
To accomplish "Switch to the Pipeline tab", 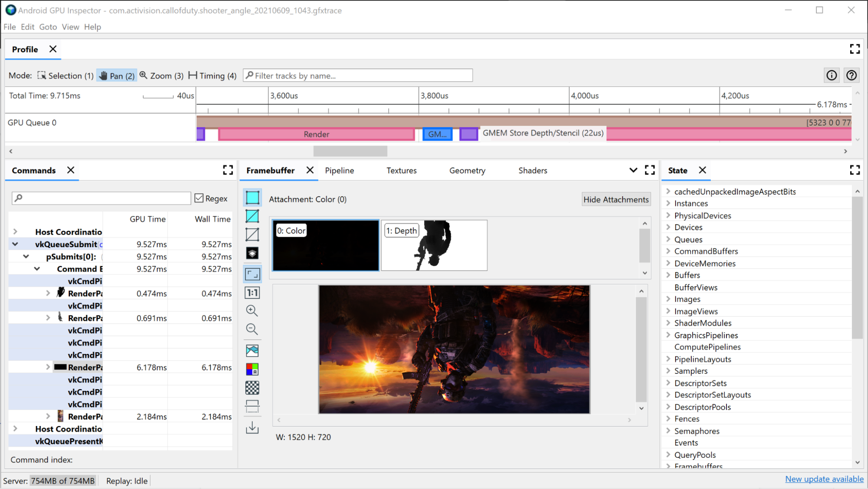I will click(x=340, y=170).
